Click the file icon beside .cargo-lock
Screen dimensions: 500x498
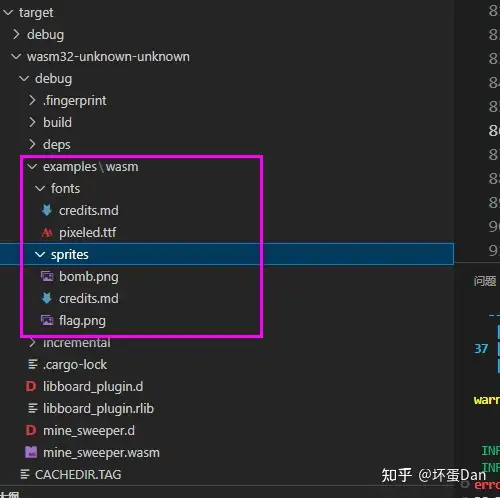[x=33, y=364]
